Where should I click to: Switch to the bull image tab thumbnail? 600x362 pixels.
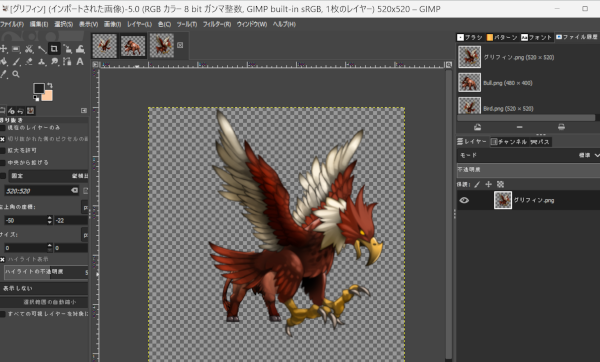point(133,46)
